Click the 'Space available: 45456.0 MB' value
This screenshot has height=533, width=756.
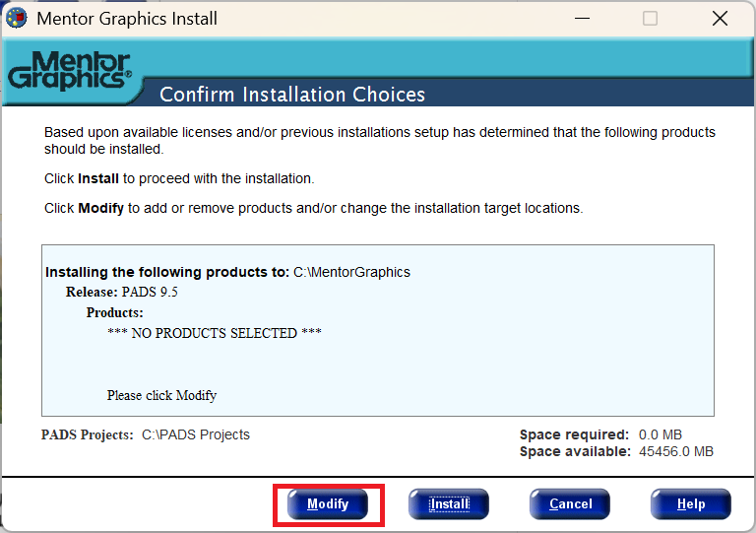tap(676, 451)
